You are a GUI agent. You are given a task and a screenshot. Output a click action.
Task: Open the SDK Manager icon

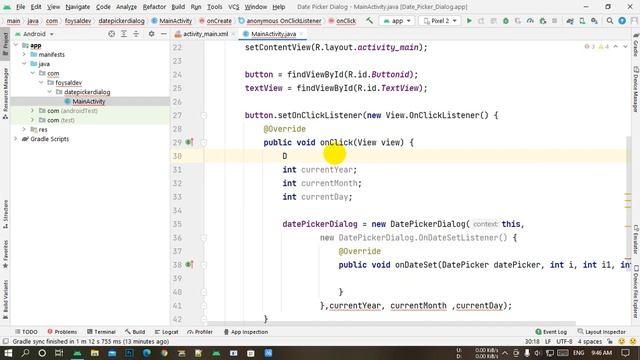pyautogui.click(x=594, y=20)
